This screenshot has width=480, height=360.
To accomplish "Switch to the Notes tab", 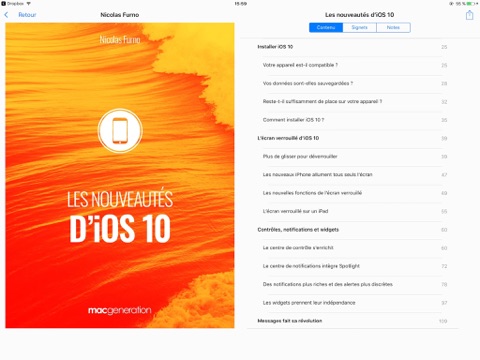I will [x=393, y=27].
